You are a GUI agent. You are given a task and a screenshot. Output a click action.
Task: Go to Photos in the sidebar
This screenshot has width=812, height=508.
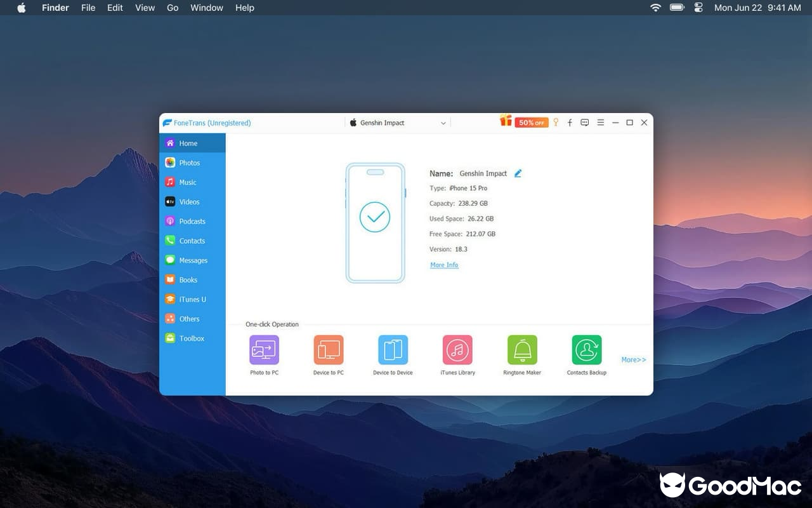[192, 163]
